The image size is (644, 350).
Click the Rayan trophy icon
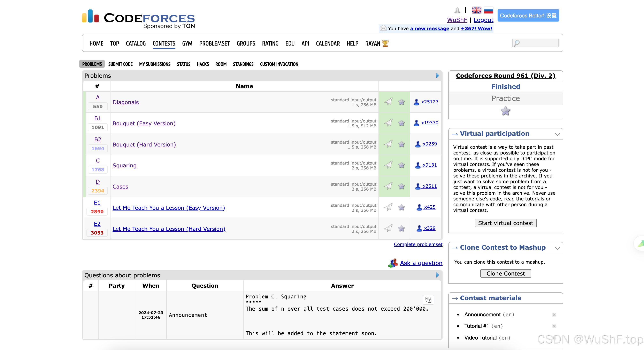tap(385, 43)
